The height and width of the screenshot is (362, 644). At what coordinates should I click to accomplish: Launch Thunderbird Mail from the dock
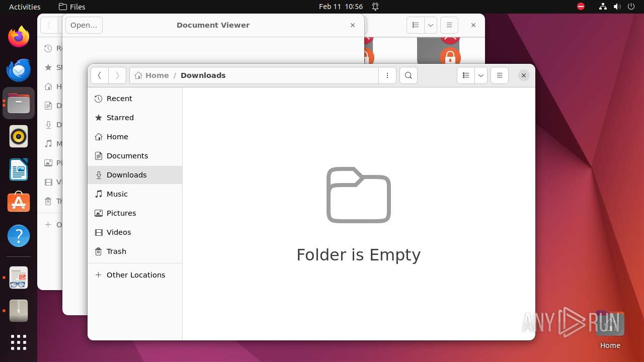point(19,70)
